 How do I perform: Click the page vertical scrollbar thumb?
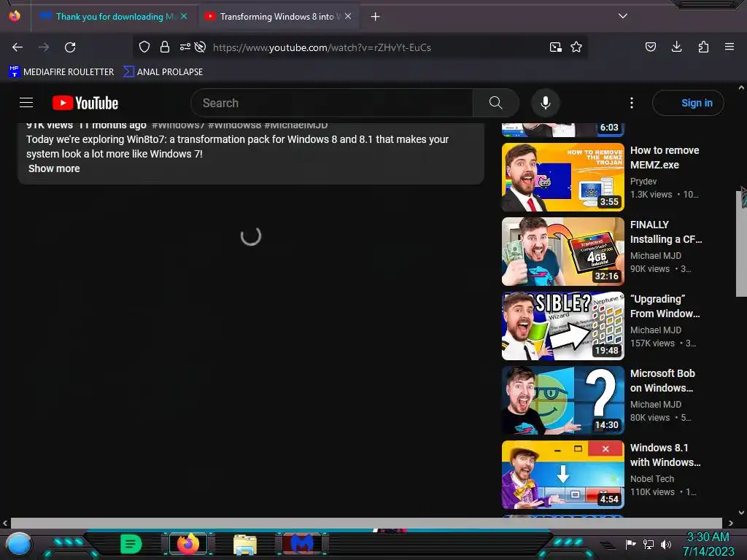[741, 244]
